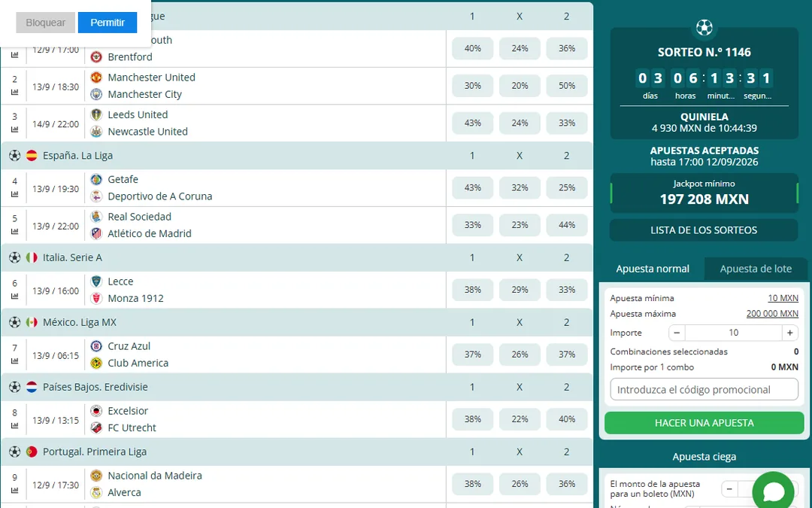The image size is (812, 508).
Task: Decrease Importe with minus button
Action: [677, 333]
